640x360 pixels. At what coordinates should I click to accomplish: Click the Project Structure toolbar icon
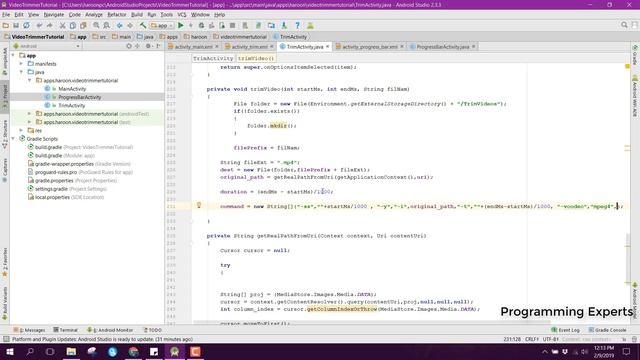click(271, 25)
